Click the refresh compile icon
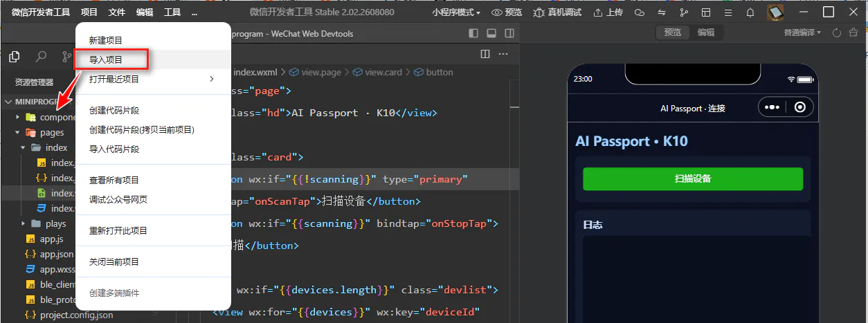 click(x=836, y=33)
